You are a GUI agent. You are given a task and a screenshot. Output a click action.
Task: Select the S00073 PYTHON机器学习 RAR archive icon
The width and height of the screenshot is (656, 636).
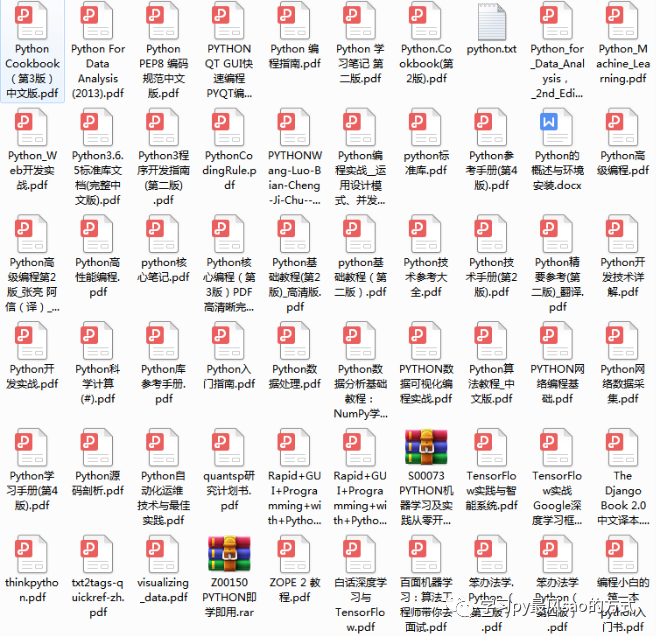coord(426,447)
